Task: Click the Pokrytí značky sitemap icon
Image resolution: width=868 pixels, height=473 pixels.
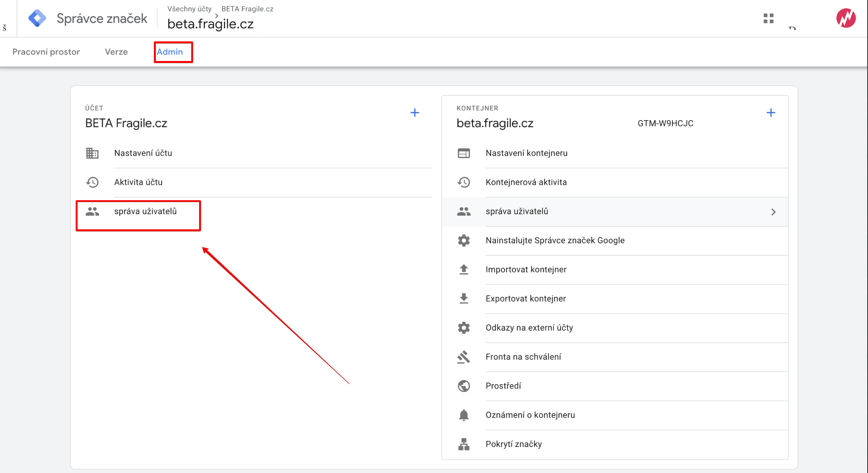Action: 464,444
